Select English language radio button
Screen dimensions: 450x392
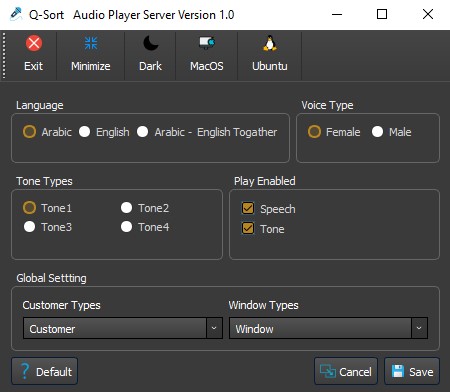(x=85, y=132)
